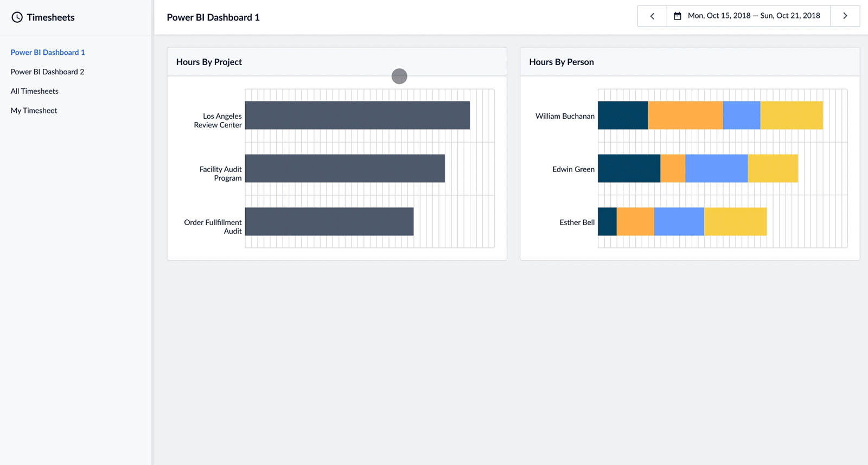Click William Buchanan's dark navy segment

[623, 115]
